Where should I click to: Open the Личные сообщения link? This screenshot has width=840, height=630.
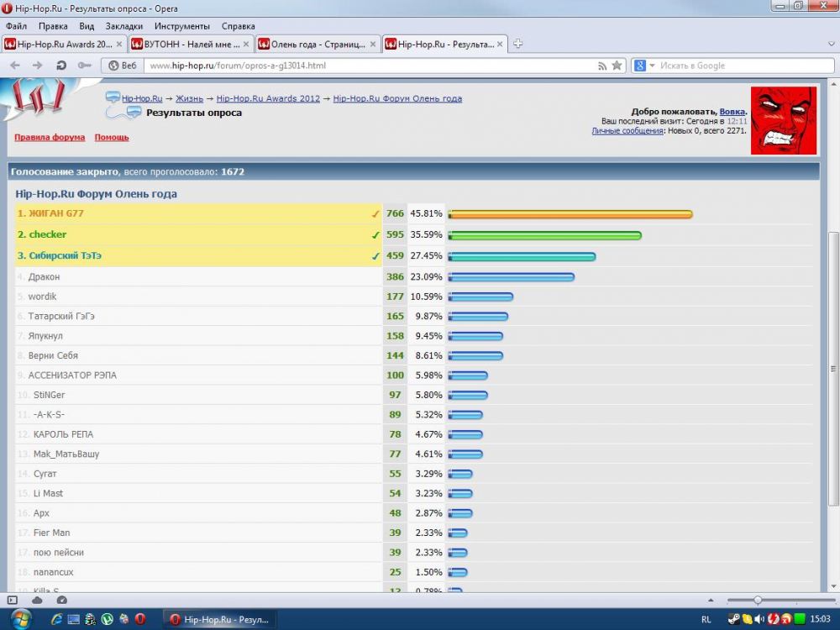tap(627, 131)
